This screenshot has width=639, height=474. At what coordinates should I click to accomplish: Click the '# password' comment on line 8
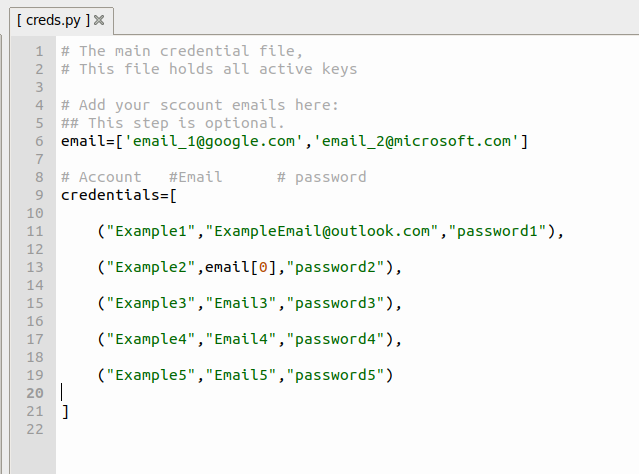pos(322,177)
